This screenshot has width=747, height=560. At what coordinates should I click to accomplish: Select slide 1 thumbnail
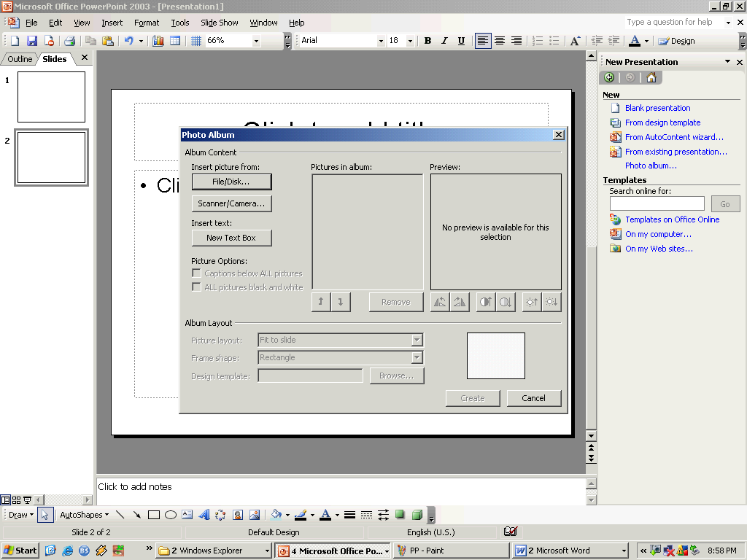[x=52, y=97]
